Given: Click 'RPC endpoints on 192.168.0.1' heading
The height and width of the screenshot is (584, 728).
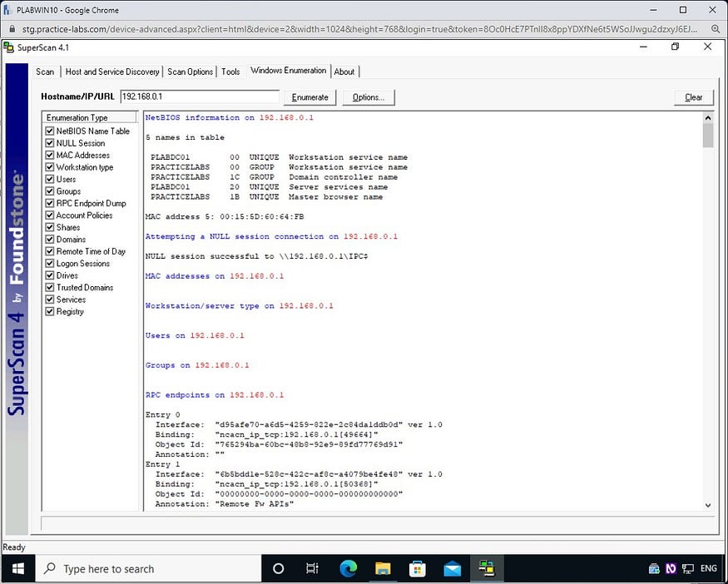Looking at the screenshot, I should tap(214, 395).
